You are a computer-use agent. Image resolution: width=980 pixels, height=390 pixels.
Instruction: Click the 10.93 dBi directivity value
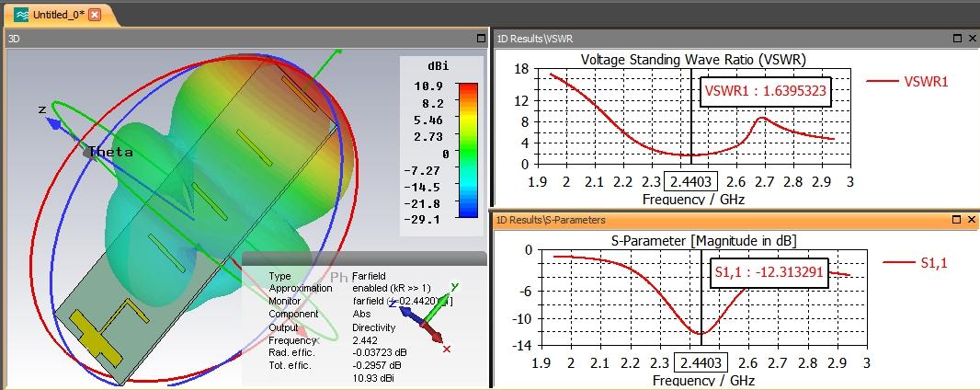[373, 378]
